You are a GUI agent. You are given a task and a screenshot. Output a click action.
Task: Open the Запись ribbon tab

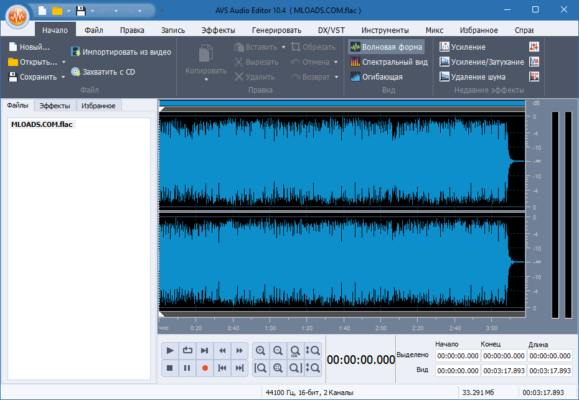pyautogui.click(x=173, y=30)
